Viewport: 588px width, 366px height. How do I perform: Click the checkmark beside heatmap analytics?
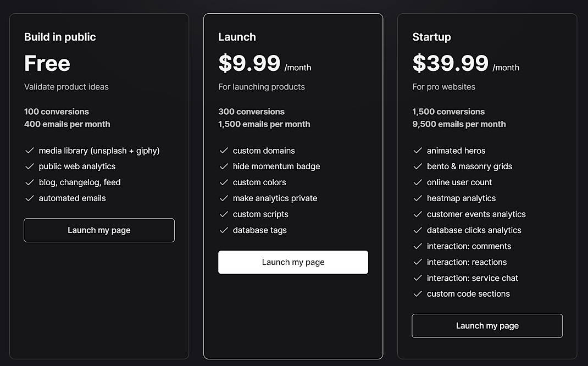[x=418, y=198]
